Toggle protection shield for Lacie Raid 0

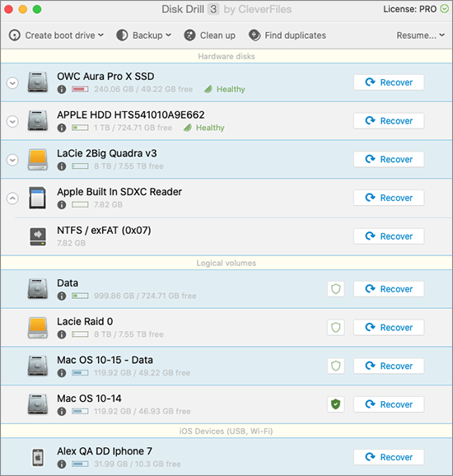click(x=336, y=328)
